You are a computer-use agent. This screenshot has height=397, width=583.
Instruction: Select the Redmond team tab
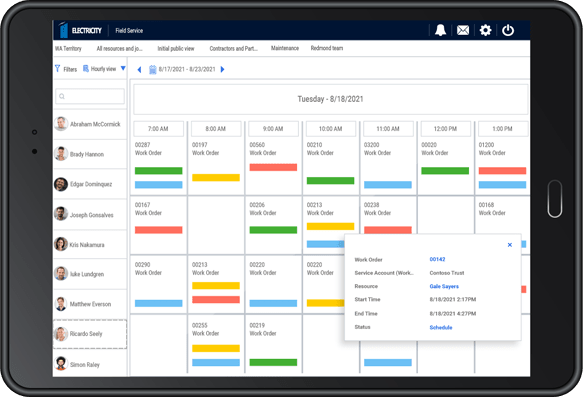tap(327, 48)
